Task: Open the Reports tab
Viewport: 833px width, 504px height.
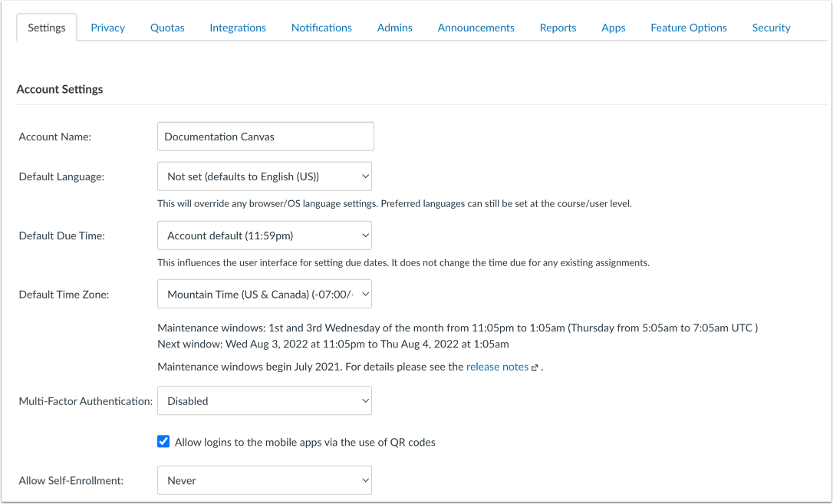Action: 558,28
